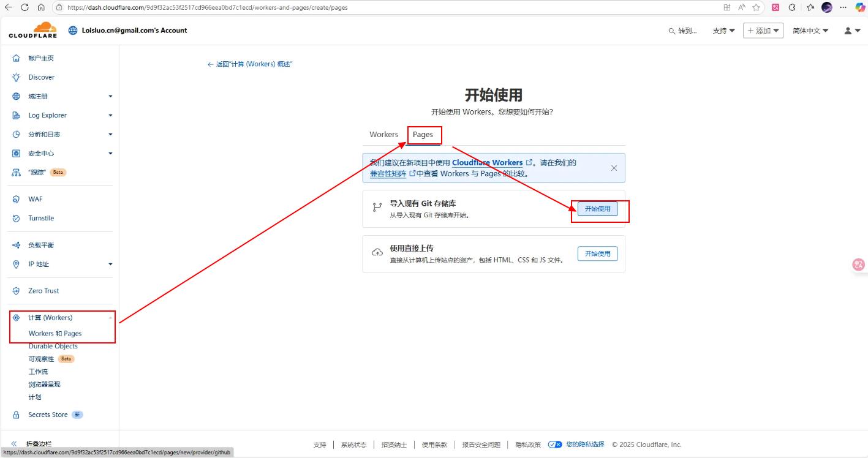The width and height of the screenshot is (868, 458).
Task: Open the Secrets Store lock icon
Action: (17, 415)
